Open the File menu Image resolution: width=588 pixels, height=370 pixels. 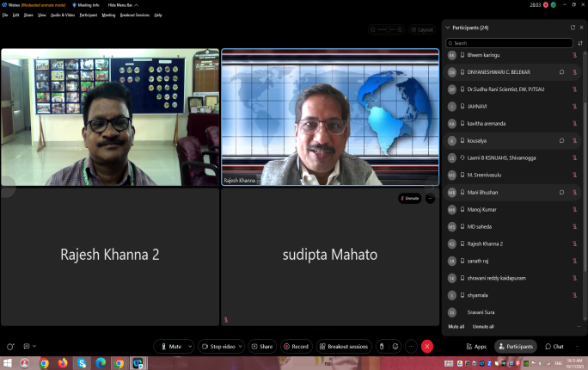(x=5, y=15)
